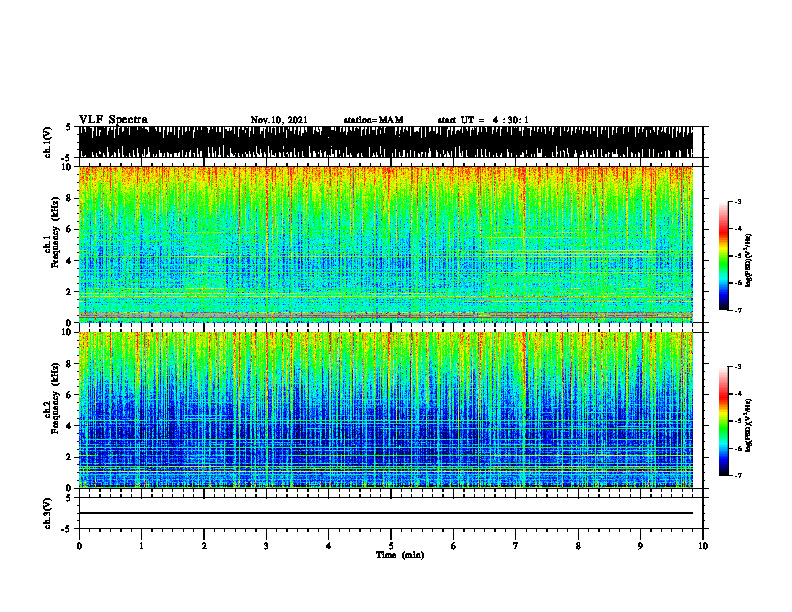
Task: Click the ch.1 spectrogram plot area
Action: click(x=386, y=244)
